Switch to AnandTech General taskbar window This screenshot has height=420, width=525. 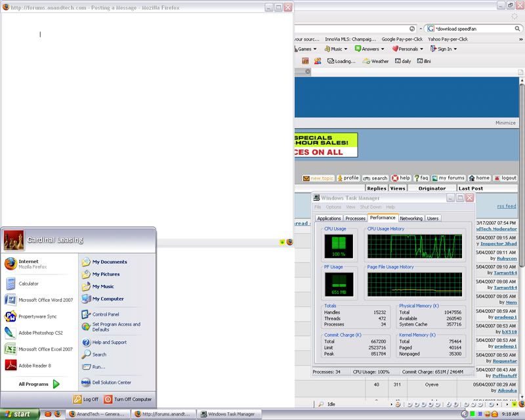click(97, 414)
